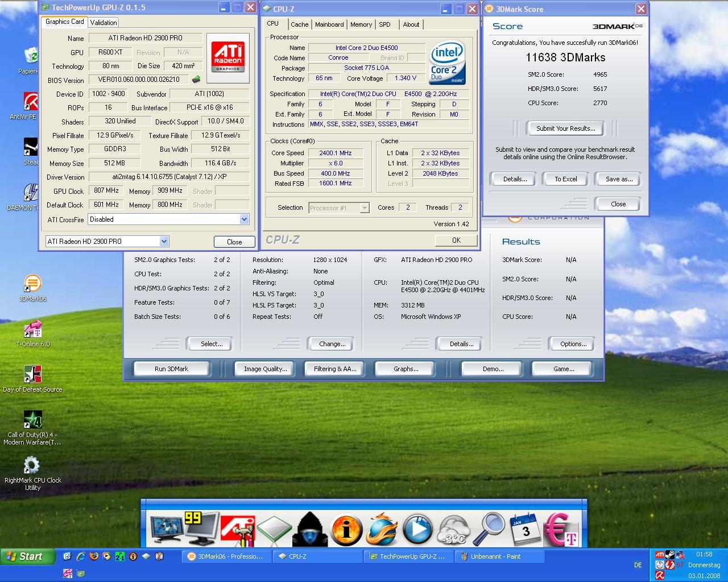The image size is (728, 582).
Task: Switch to Unbenannt - Paint taskbar button
Action: [x=499, y=556]
